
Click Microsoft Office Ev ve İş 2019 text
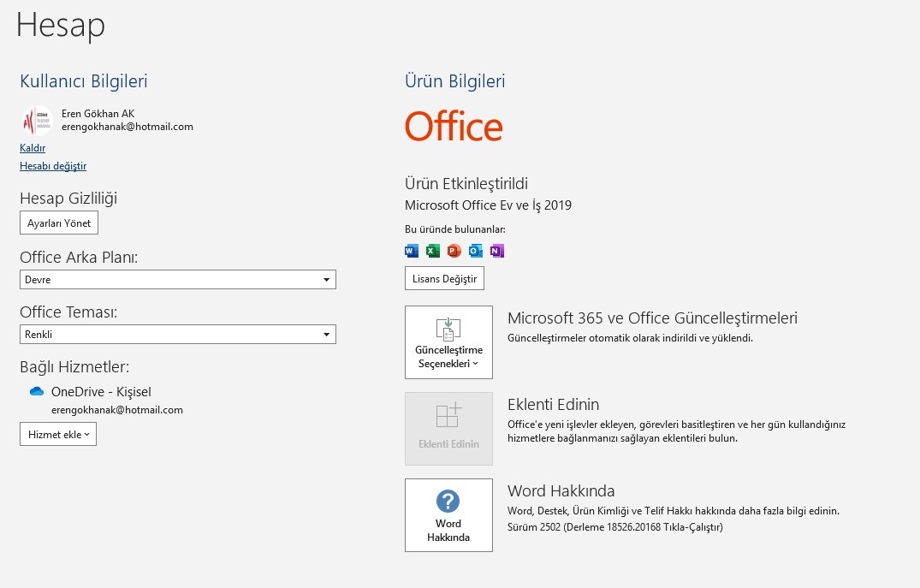coord(488,205)
